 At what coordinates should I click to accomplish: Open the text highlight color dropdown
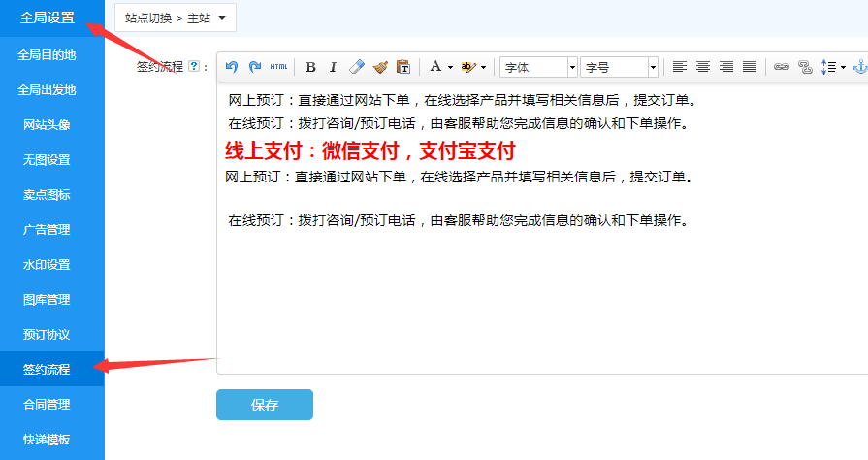coord(483,67)
